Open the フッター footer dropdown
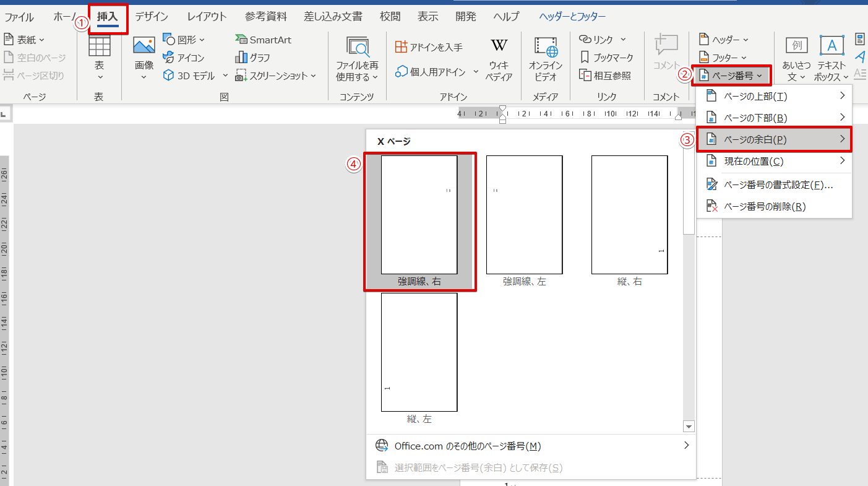Image resolution: width=868 pixels, height=486 pixels. pos(723,58)
